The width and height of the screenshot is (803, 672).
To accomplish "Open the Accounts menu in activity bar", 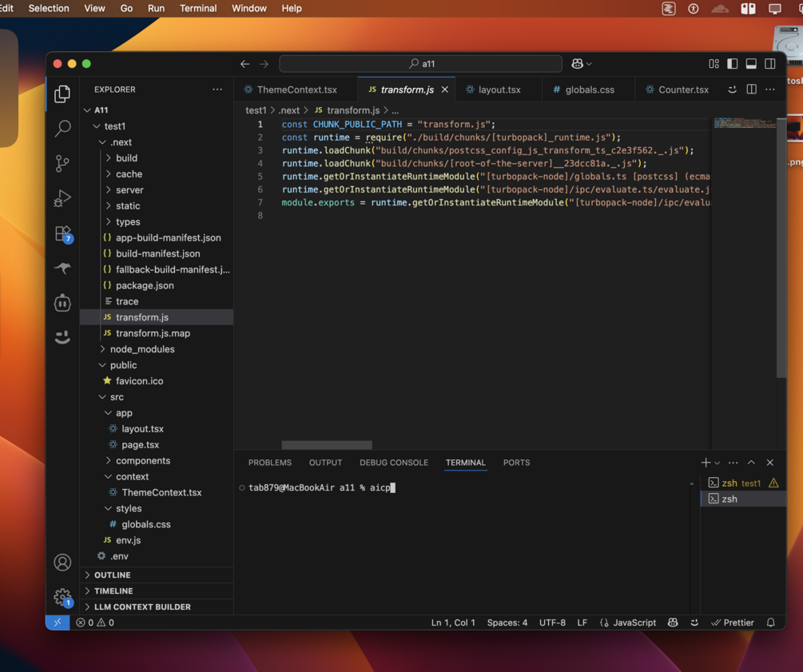I will point(62,563).
